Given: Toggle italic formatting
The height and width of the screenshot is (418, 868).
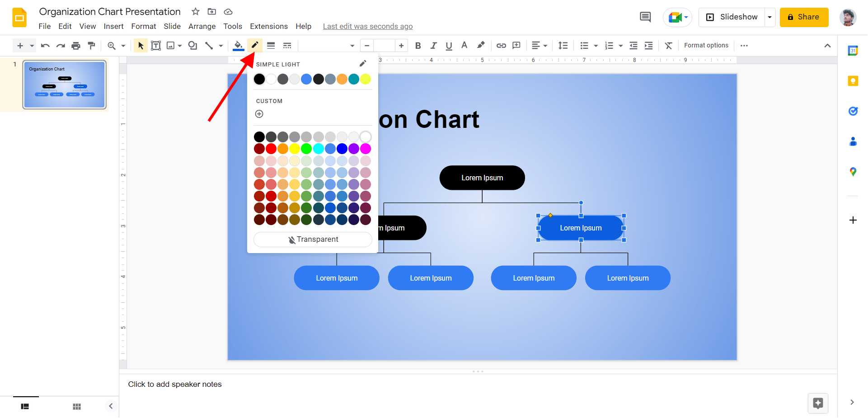Looking at the screenshot, I should point(433,45).
